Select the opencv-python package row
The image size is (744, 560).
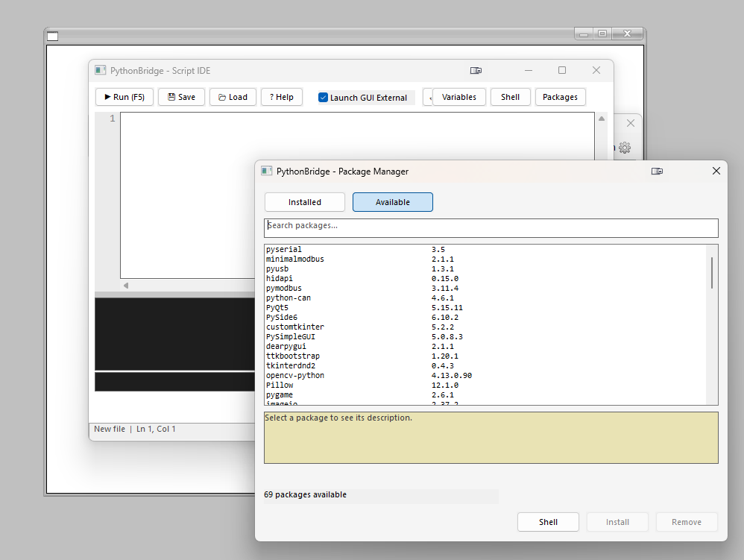[485, 375]
